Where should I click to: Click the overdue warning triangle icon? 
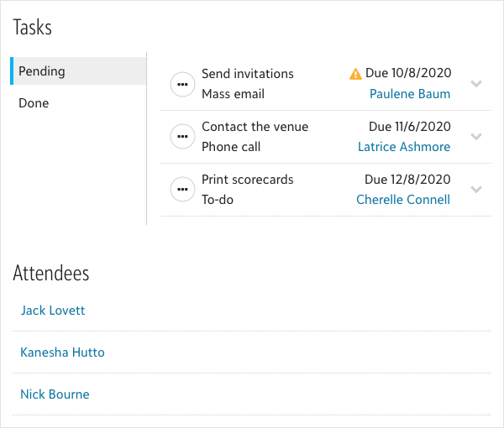(x=355, y=74)
